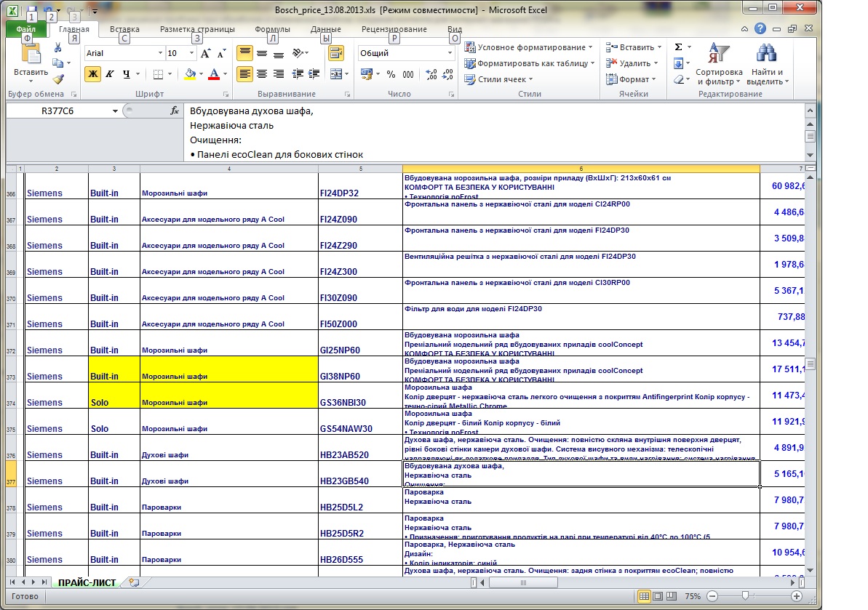This screenshot has height=610, width=868.
Task: Click the Increase Decimal icon
Action: coord(431,74)
